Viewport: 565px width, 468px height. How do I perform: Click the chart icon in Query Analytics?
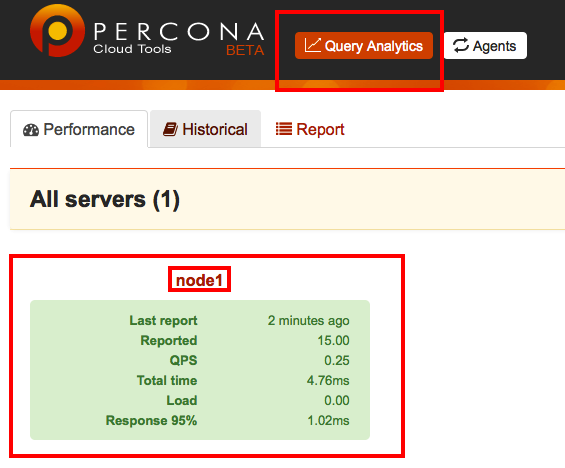point(312,45)
